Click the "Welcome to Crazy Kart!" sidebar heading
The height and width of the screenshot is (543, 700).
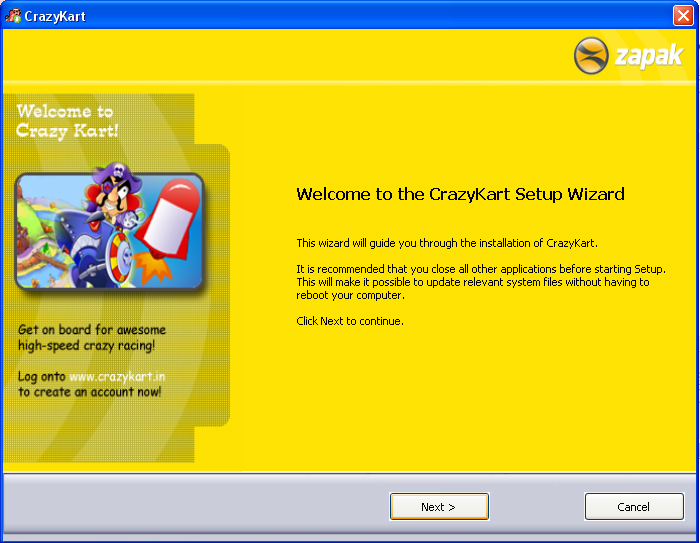click(67, 121)
